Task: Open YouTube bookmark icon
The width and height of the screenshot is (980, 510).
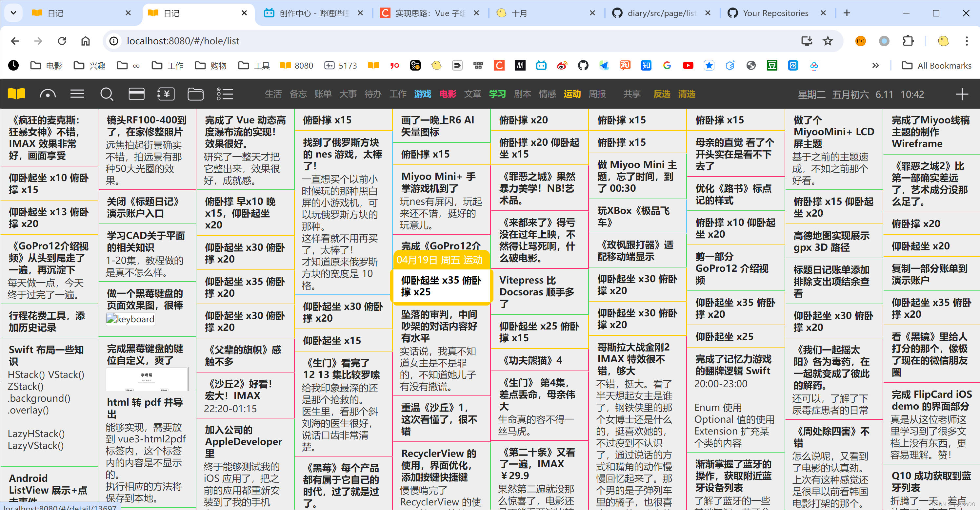Action: [x=688, y=66]
